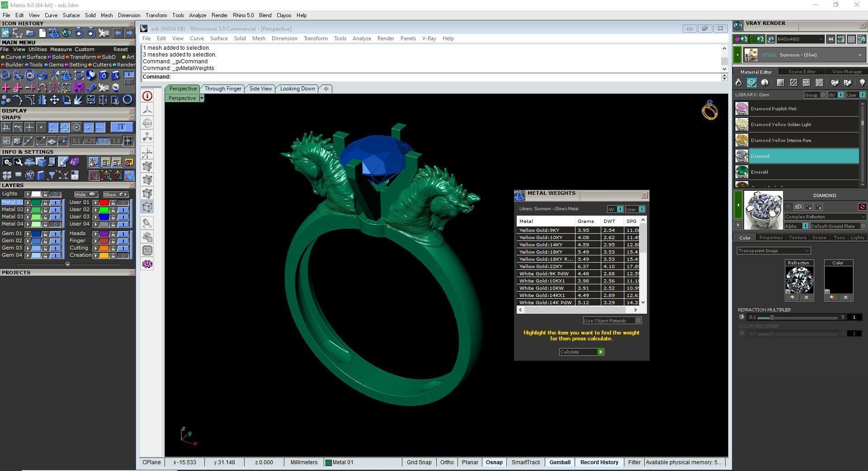Select the gem material category icon
Screen dimensions: 868x471
pyautogui.click(x=751, y=83)
